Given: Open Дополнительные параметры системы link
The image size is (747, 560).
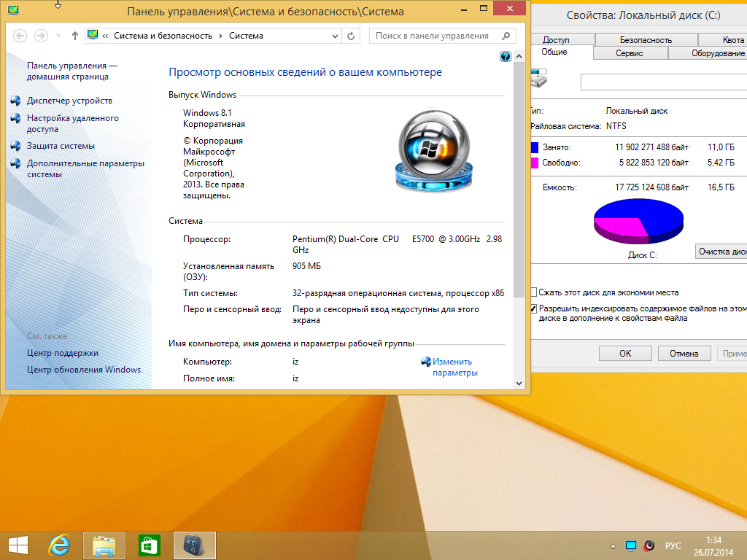Looking at the screenshot, I should coord(85,168).
